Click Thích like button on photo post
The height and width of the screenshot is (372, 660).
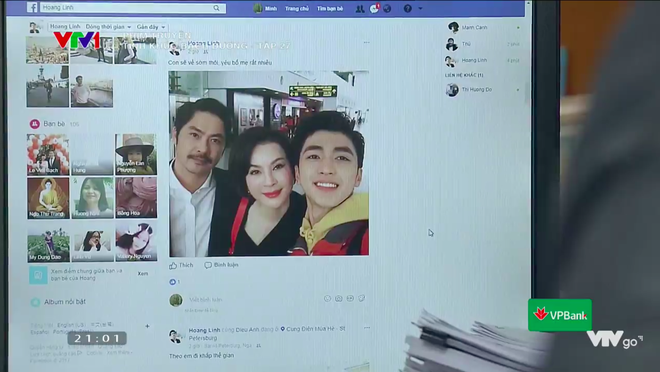click(181, 265)
